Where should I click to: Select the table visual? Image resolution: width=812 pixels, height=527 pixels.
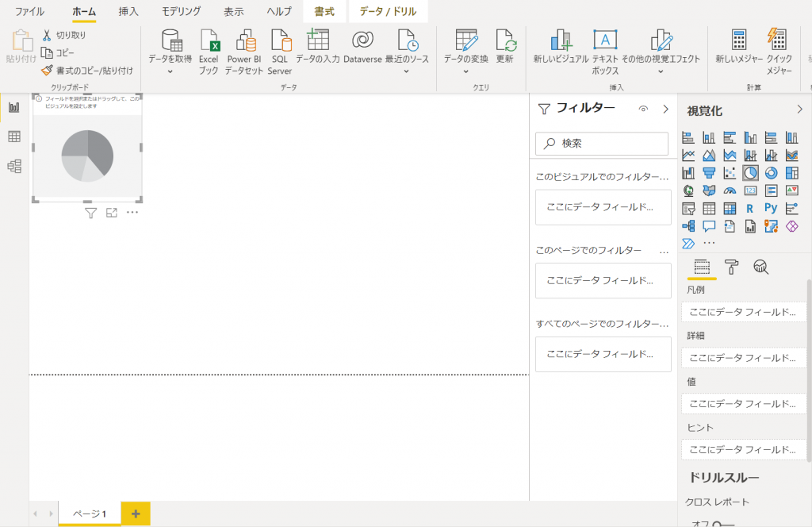(709, 208)
